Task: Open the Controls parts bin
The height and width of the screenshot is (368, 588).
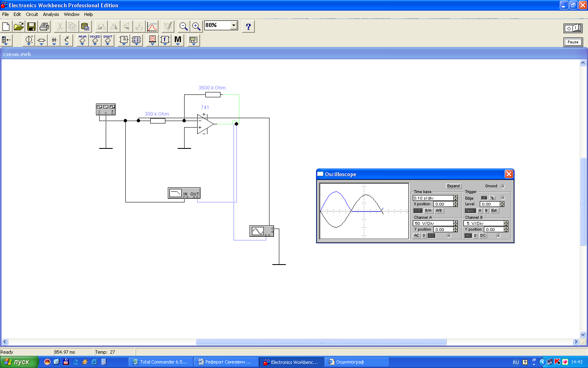Action: 165,40
